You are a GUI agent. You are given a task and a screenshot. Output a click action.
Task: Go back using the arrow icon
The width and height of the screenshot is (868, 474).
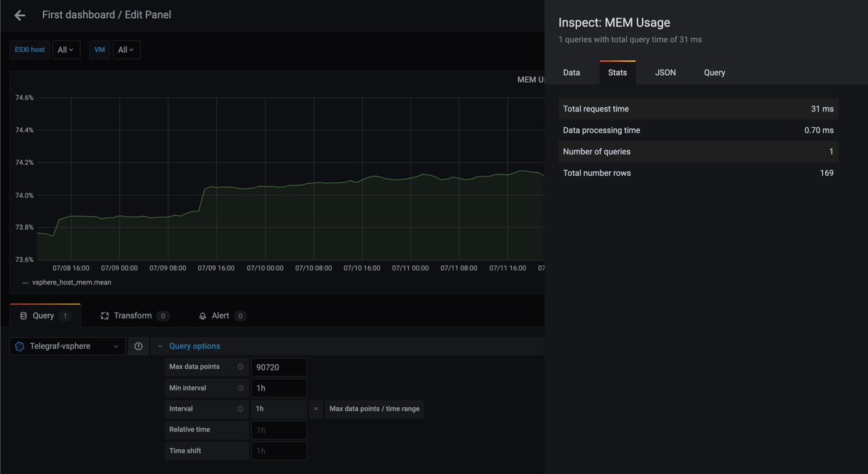click(19, 15)
